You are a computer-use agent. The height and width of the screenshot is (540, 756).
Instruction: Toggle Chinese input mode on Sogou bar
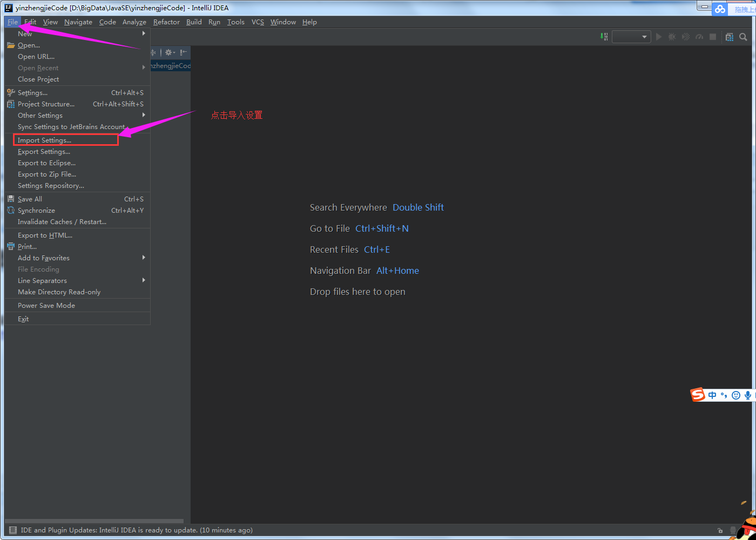tap(712, 395)
